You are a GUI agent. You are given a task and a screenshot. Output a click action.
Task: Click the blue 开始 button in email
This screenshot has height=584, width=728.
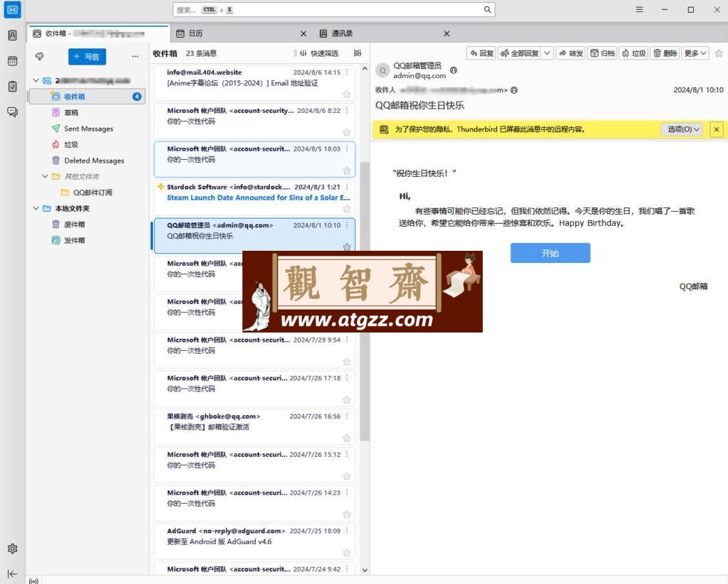pyautogui.click(x=550, y=253)
